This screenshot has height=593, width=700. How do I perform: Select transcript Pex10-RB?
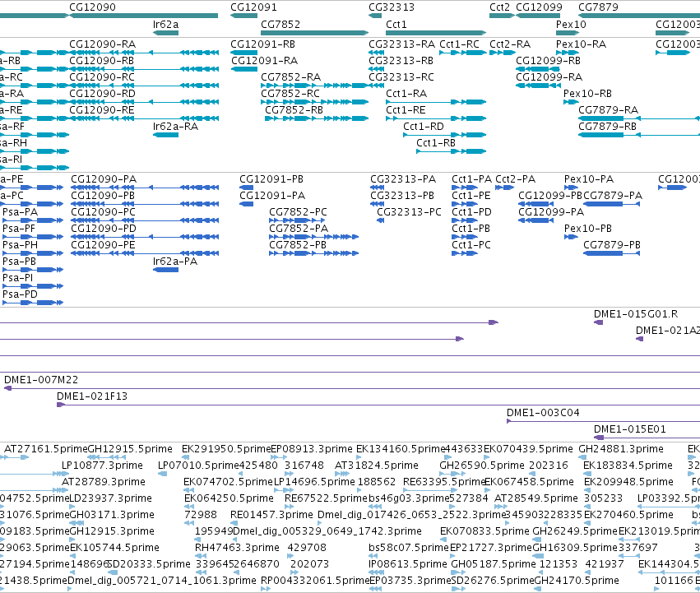pos(571,102)
